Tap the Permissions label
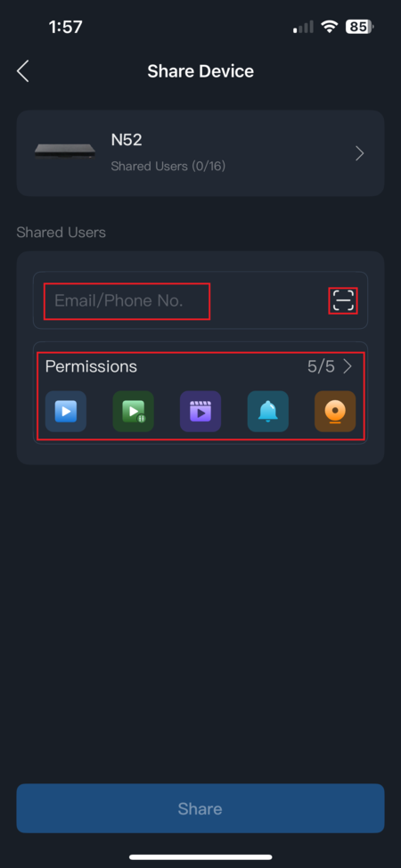401x868 pixels. pos(92,366)
